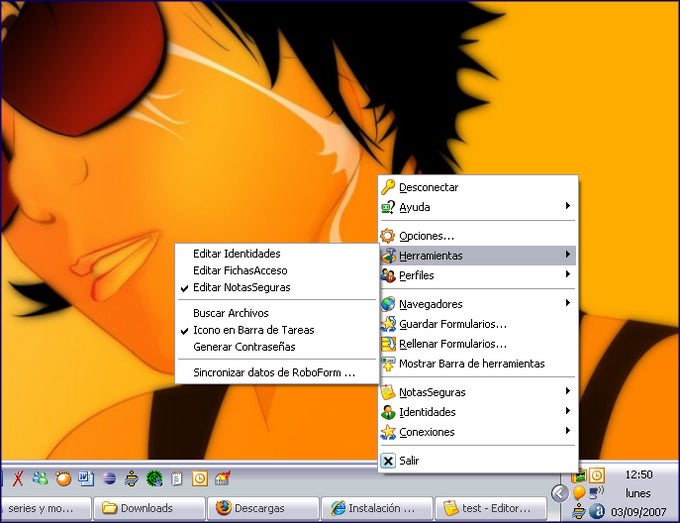680x523 pixels.
Task: Click the orange clock quick launch icon
Action: (199, 479)
